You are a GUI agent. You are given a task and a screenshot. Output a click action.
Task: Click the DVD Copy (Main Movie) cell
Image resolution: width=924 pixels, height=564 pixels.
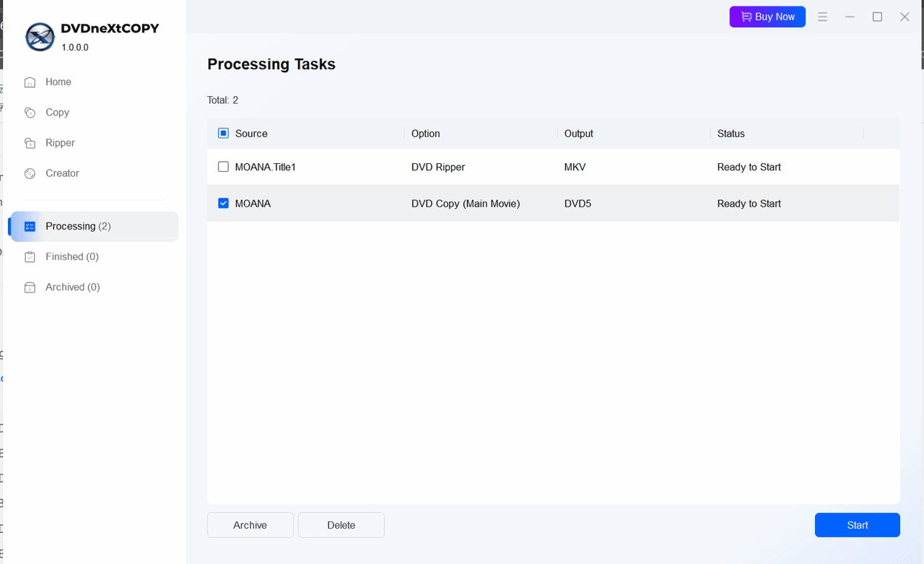point(466,204)
